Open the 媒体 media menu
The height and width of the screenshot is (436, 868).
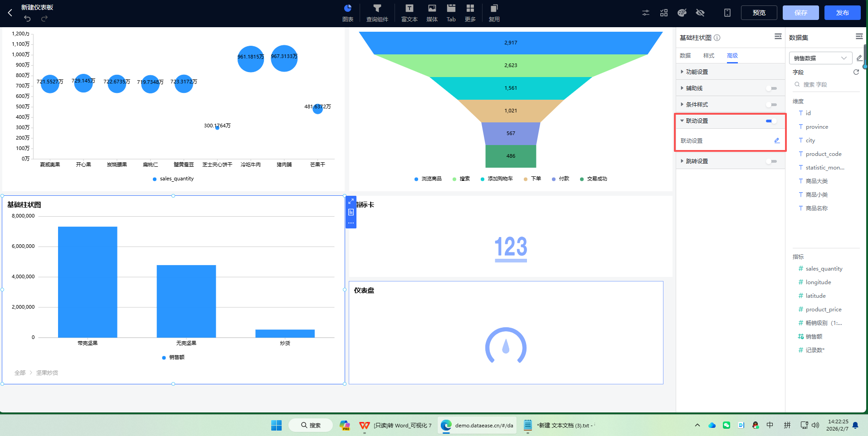432,13
